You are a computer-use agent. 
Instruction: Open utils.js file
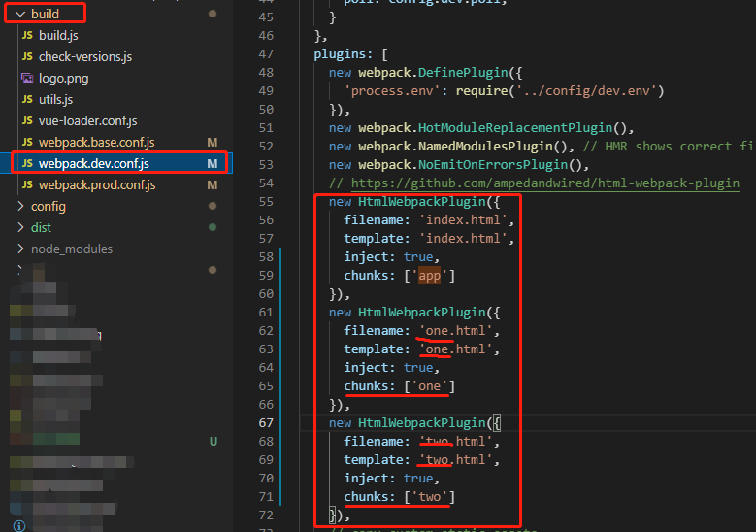pos(56,99)
